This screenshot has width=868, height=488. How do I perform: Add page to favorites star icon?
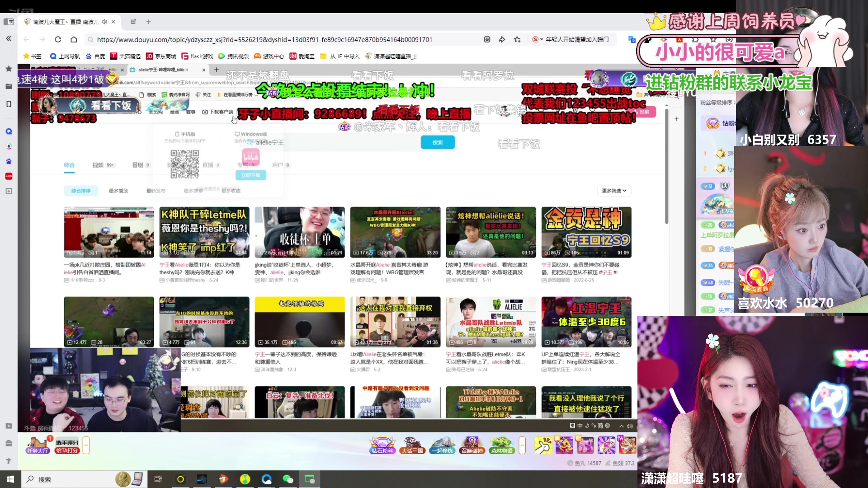coord(517,40)
